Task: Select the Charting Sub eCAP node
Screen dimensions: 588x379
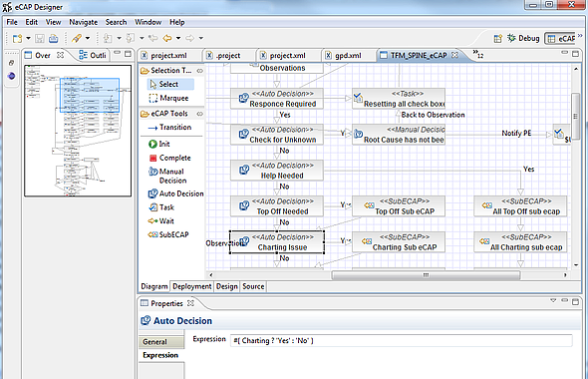Action: (x=399, y=242)
